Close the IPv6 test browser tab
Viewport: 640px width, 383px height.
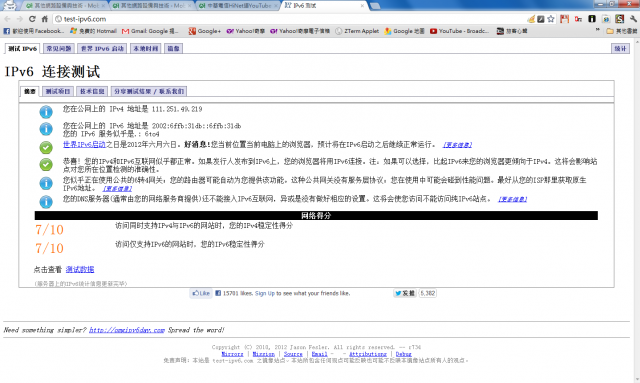pyautogui.click(x=362, y=6)
